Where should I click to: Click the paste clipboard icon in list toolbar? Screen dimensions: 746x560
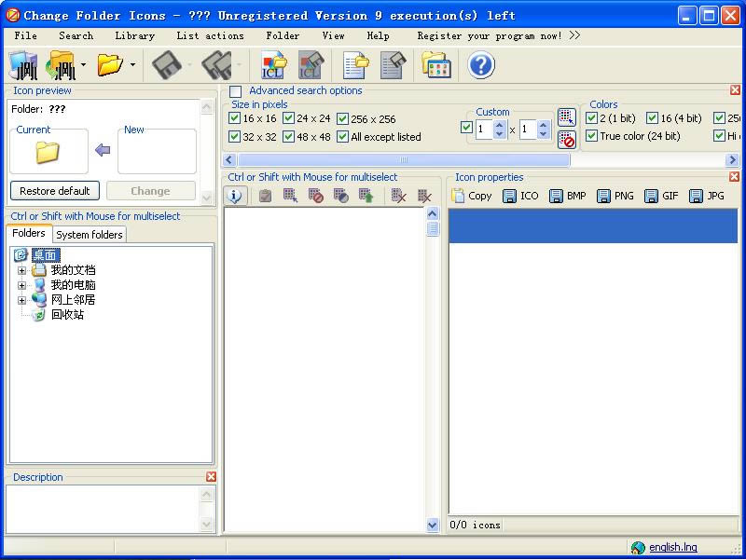tap(266, 196)
